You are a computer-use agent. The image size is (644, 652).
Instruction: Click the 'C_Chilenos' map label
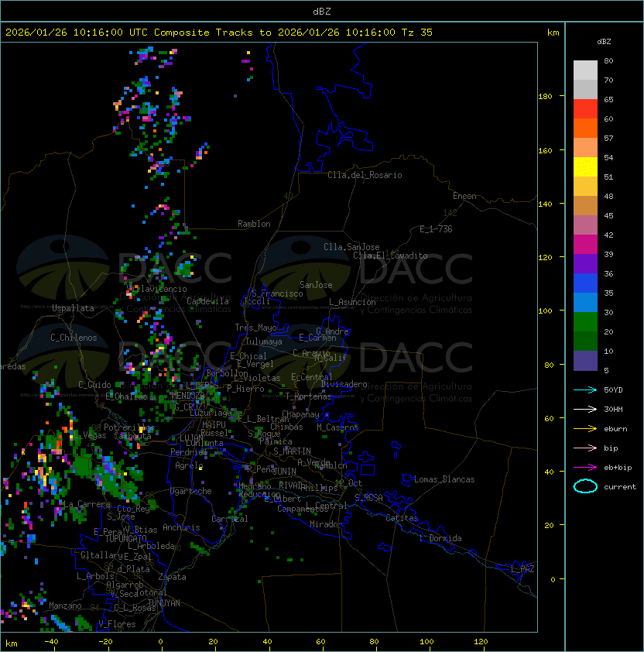(74, 338)
